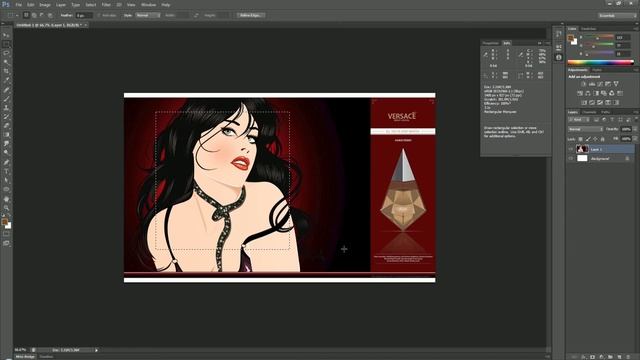Toggle Lock transparent pixels
The width and height of the screenshot is (640, 360).
click(580, 139)
